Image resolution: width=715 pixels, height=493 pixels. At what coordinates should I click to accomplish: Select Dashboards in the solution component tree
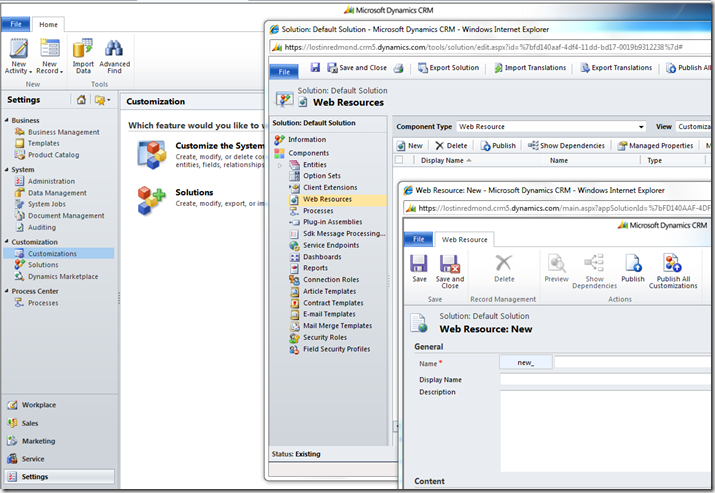[x=323, y=256]
